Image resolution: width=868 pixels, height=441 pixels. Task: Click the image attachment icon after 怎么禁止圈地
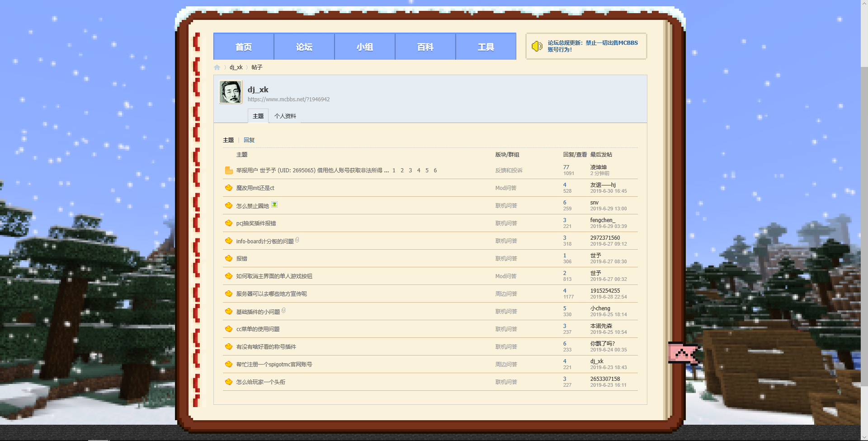click(274, 204)
